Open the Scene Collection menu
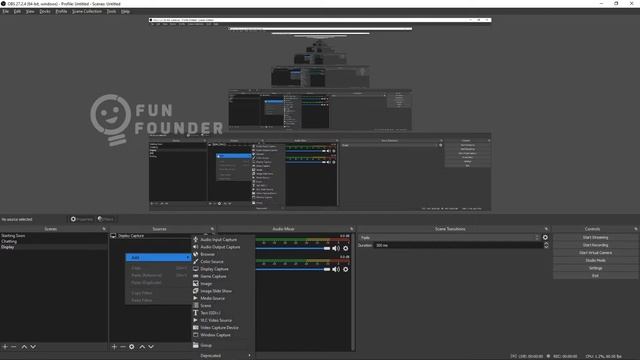 (x=87, y=11)
